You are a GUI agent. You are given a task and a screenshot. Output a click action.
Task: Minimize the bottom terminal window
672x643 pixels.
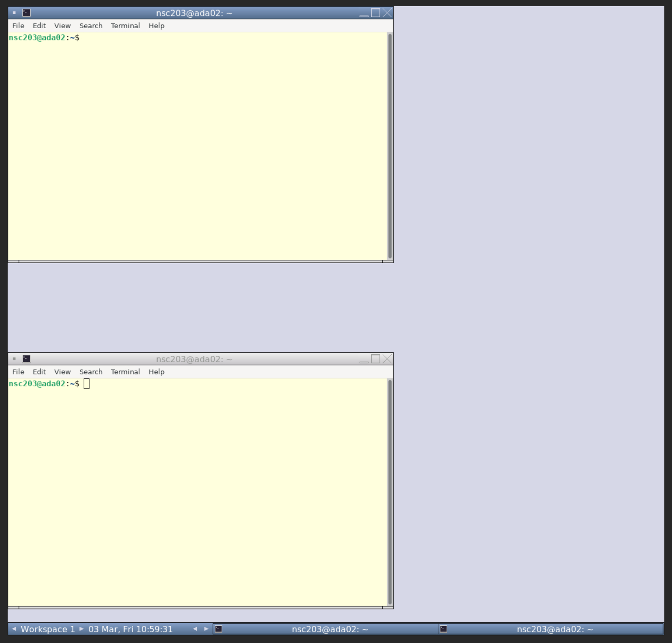364,360
